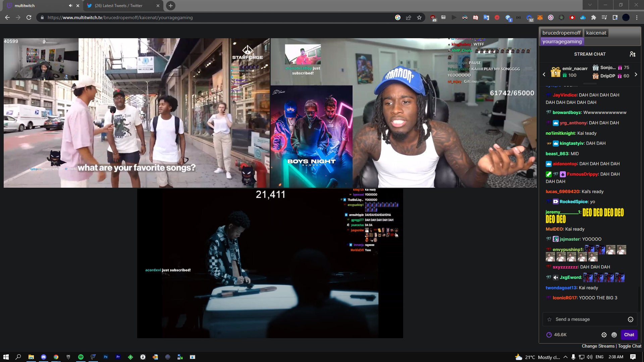
Task: Reload the multitwitch page
Action: [x=29, y=17]
